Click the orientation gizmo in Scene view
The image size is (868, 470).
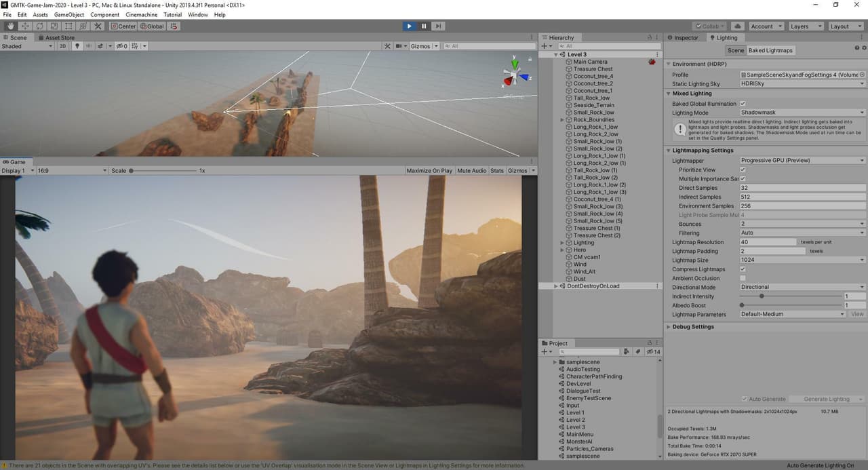(x=515, y=73)
